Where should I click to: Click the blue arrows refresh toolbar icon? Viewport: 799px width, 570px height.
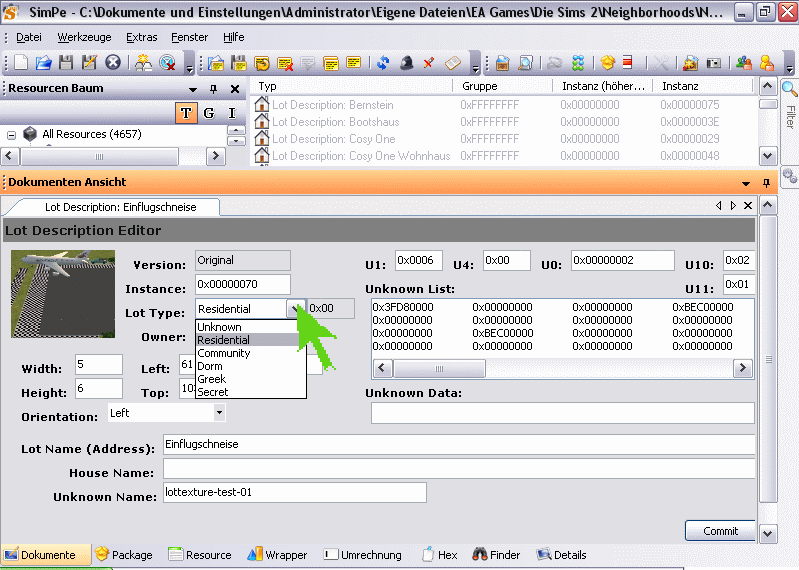pyautogui.click(x=383, y=63)
